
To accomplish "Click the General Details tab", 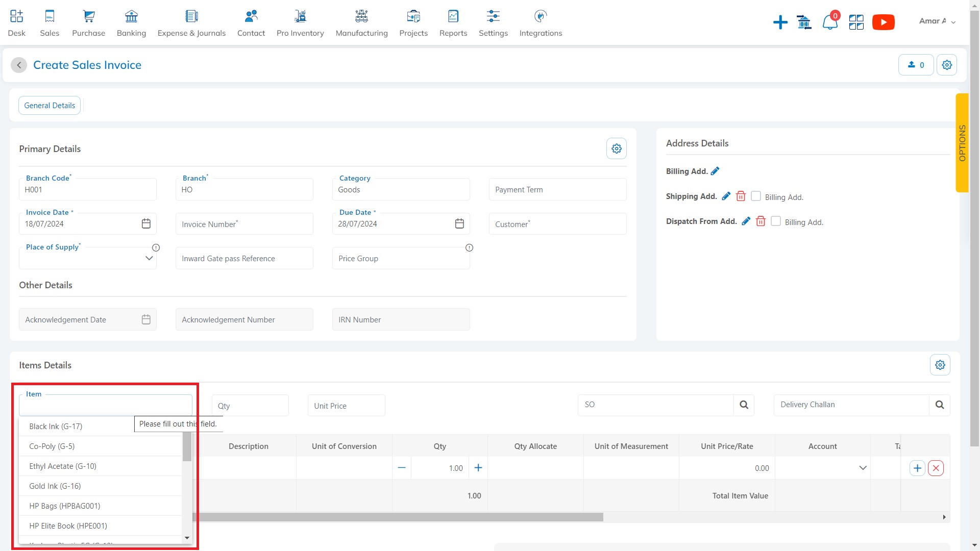I will coord(50,105).
